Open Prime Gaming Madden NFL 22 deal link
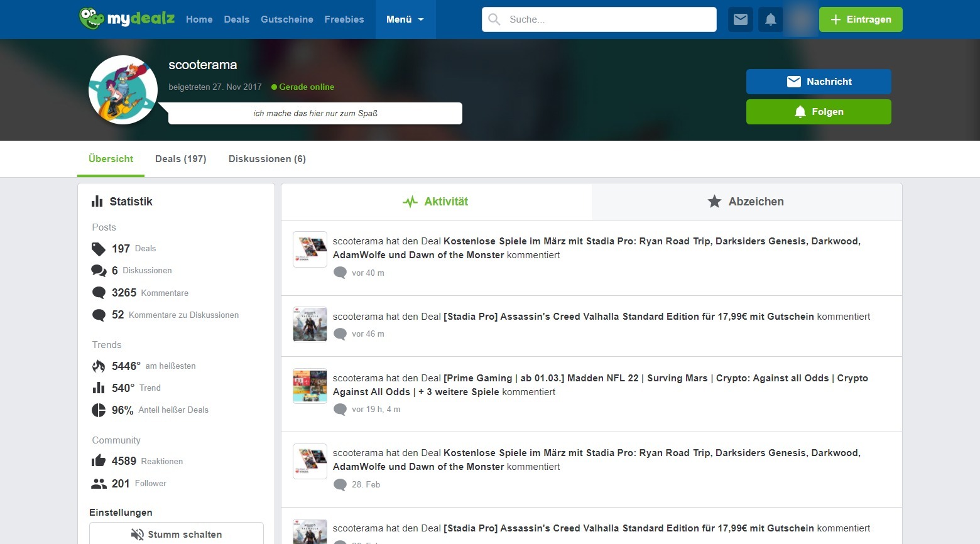This screenshot has width=980, height=544. coord(601,385)
